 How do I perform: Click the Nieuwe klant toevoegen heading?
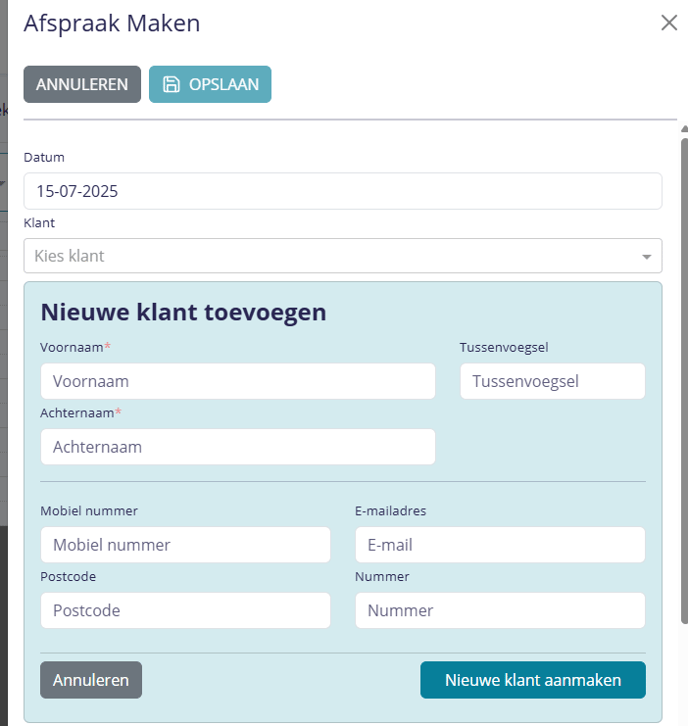coord(183,312)
